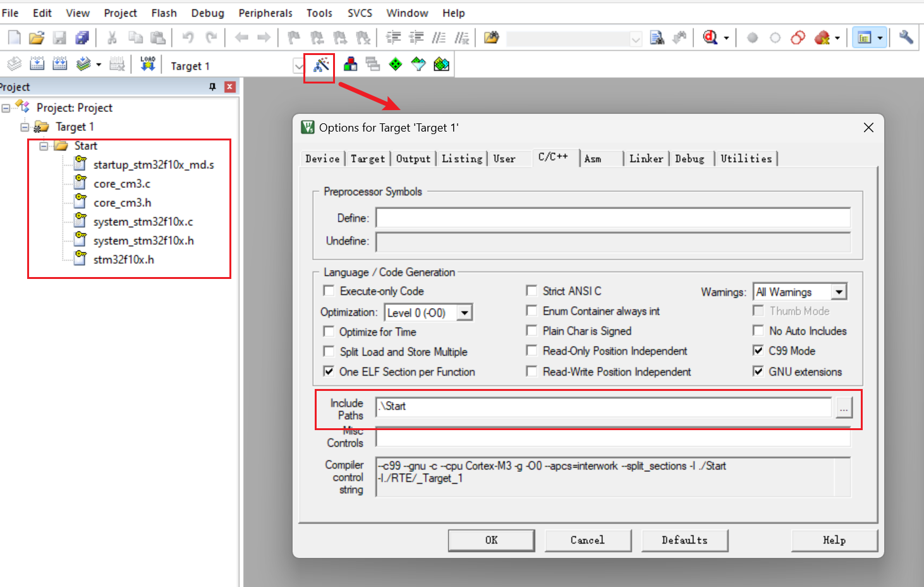Switch to the Linker tab
Viewport: 924px width, 587px height.
pyautogui.click(x=646, y=159)
